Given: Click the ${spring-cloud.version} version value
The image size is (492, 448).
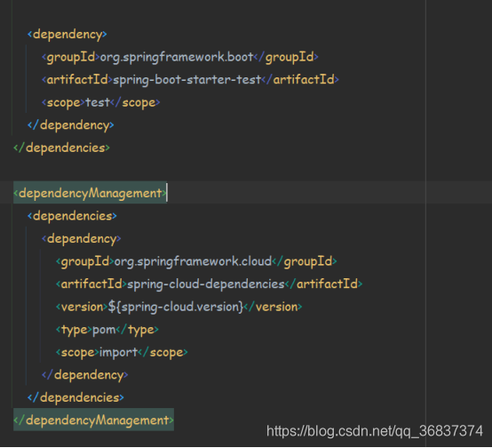Looking at the screenshot, I should (x=176, y=307).
